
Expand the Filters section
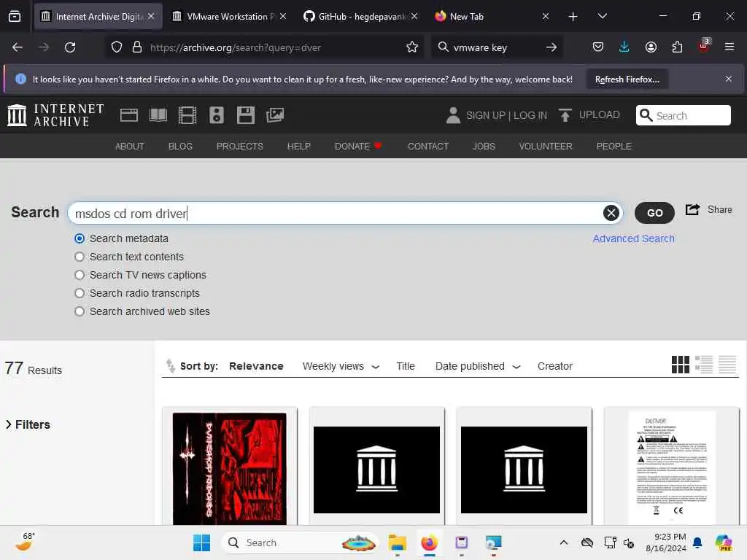tap(28, 424)
